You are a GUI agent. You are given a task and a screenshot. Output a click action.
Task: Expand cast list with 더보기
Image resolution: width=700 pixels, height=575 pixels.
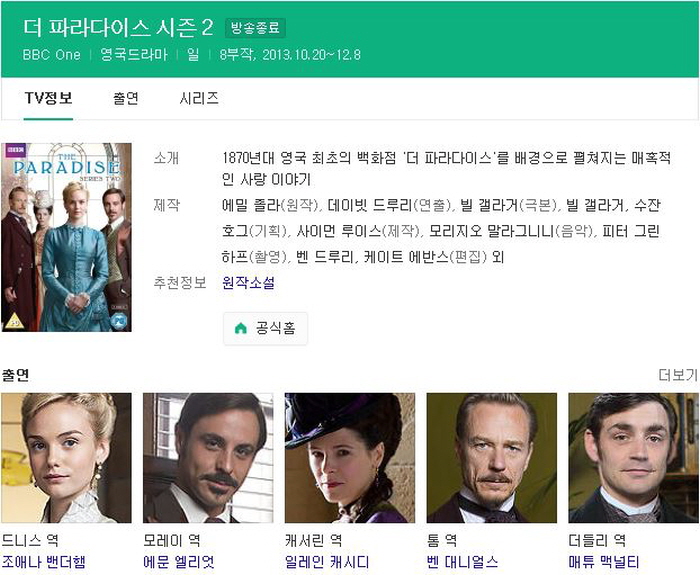pyautogui.click(x=678, y=375)
